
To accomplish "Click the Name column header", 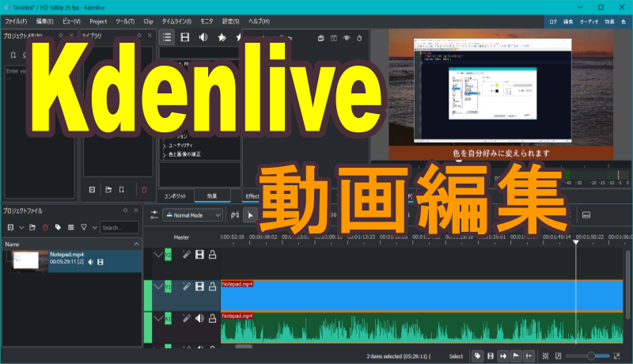I will (x=12, y=245).
